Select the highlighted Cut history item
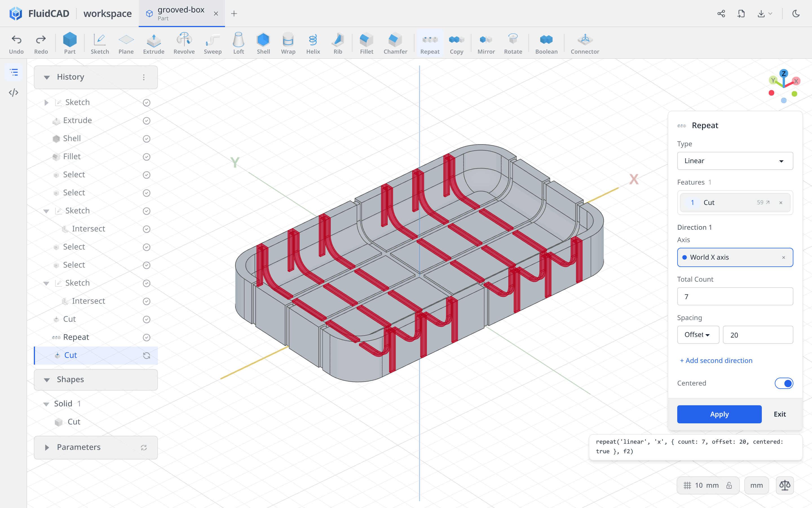 (96, 355)
